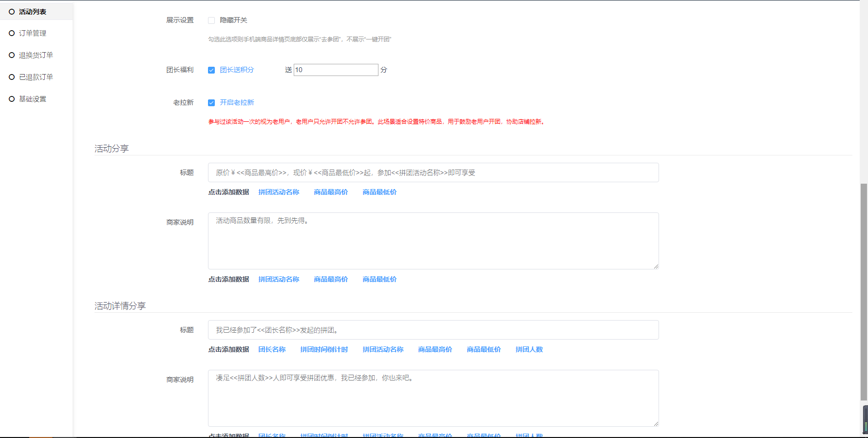Click the circle icon beside 退换货订单
This screenshot has width=868, height=438.
coord(12,55)
